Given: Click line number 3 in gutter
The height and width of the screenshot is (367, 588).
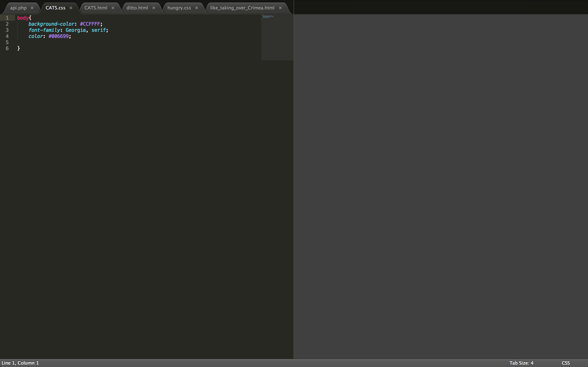Looking at the screenshot, I should point(7,30).
